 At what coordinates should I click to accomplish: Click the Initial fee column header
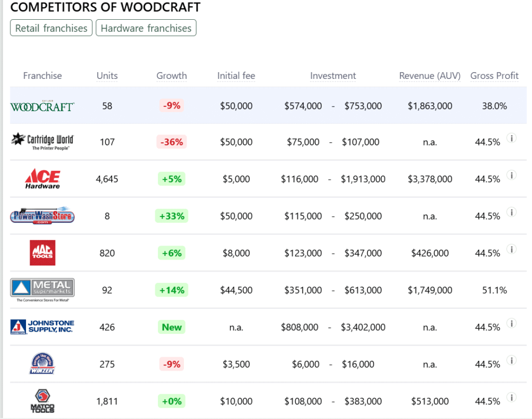[x=236, y=76]
